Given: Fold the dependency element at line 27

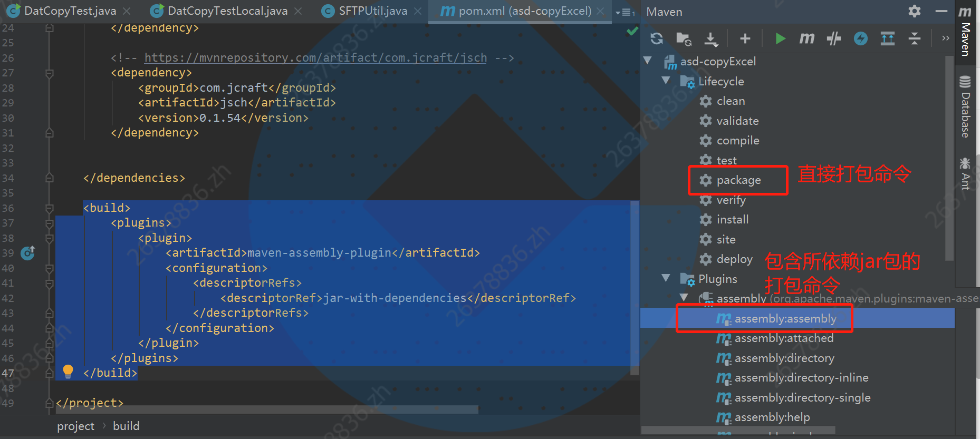Looking at the screenshot, I should click(x=50, y=73).
